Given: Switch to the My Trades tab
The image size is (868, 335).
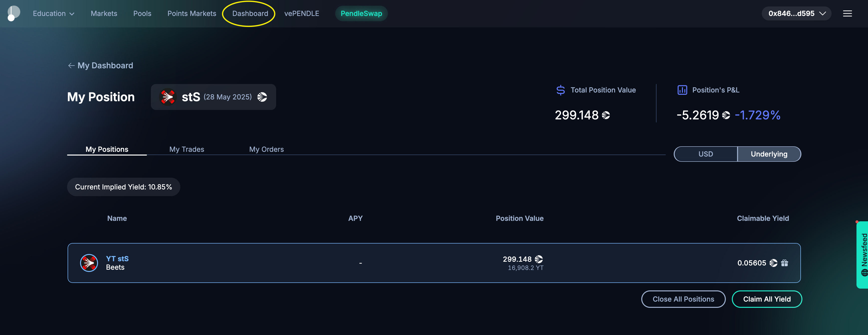Looking at the screenshot, I should pyautogui.click(x=187, y=149).
